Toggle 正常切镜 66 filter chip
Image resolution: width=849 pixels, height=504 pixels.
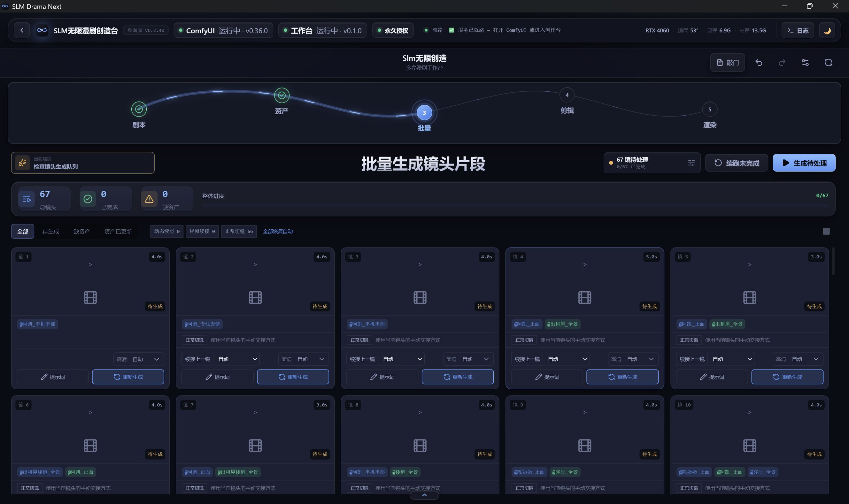[239, 231]
